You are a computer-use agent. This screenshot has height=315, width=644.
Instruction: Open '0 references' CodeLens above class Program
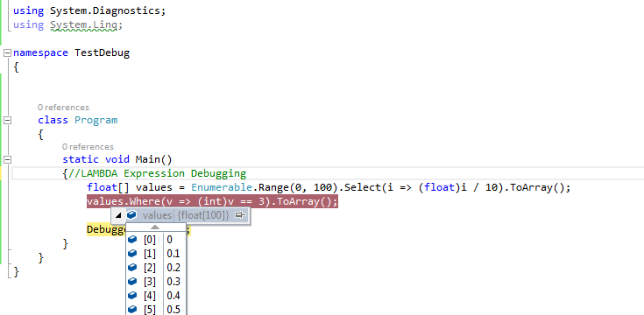point(63,107)
